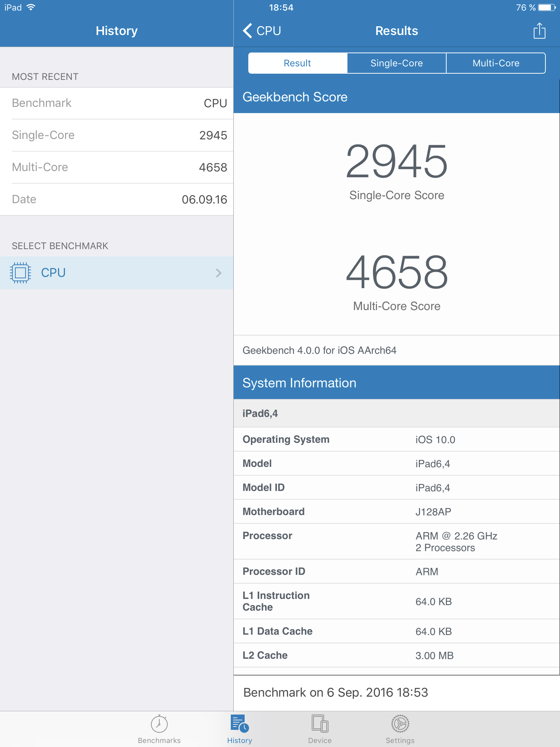Select the 2945 Single-Core Score value
560x747 pixels.
pyautogui.click(x=397, y=161)
